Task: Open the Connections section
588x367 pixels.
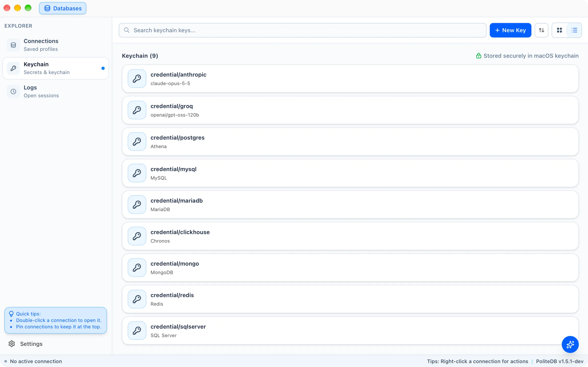Action: click(x=56, y=45)
